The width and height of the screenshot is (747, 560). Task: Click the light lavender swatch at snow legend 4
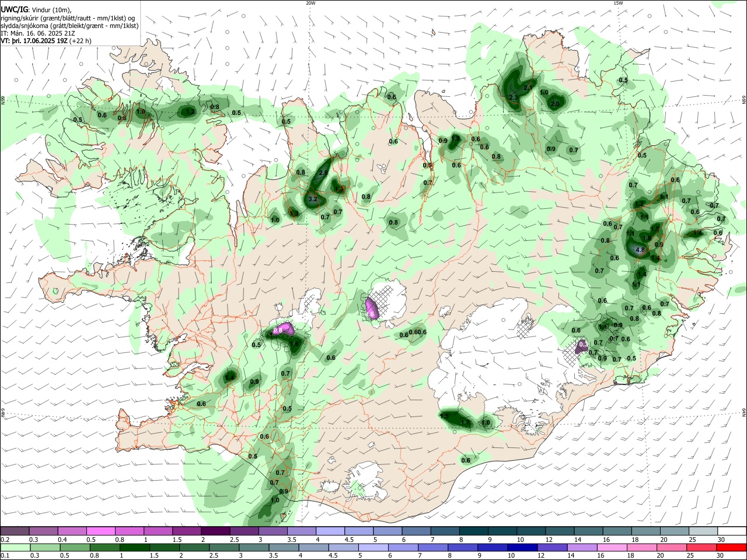tap(330, 531)
